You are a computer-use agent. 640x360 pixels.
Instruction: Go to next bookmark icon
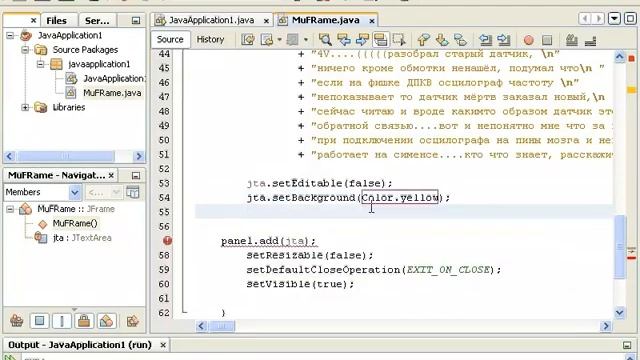(x=442, y=40)
